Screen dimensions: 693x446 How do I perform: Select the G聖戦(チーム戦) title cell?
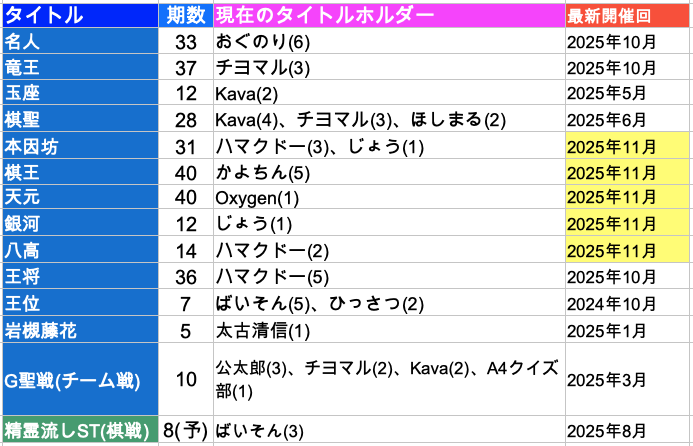point(80,379)
